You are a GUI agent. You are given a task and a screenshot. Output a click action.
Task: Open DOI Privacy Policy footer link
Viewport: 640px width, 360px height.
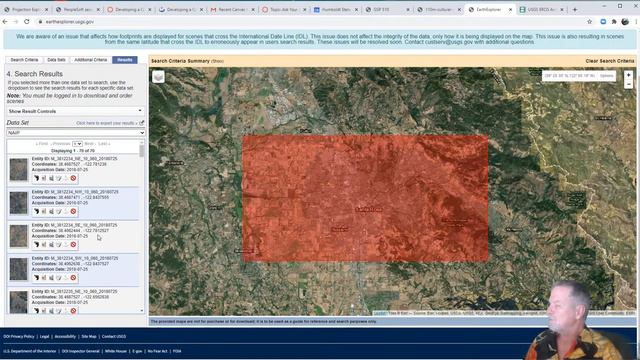(x=19, y=337)
